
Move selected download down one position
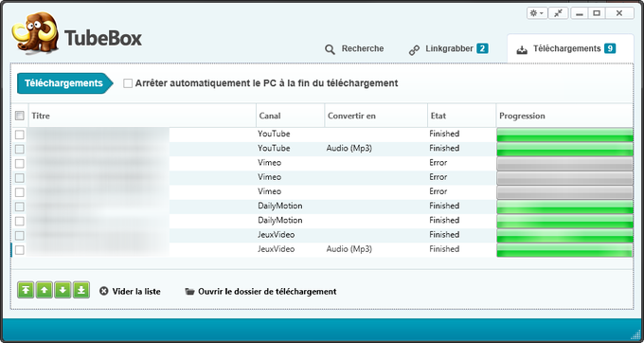[63, 291]
